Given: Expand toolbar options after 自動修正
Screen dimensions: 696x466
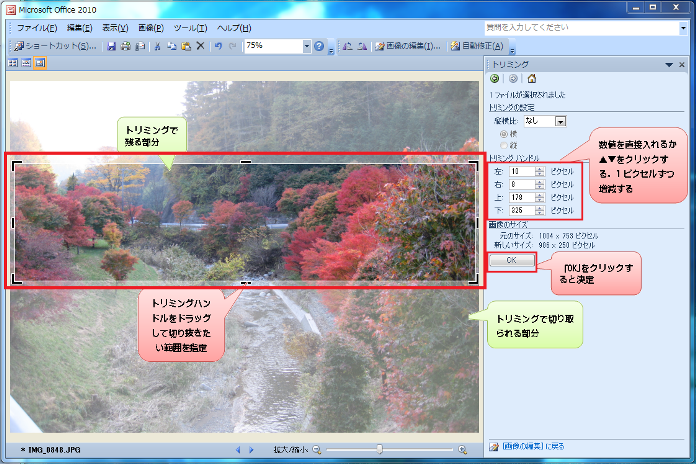Looking at the screenshot, I should tap(512, 49).
